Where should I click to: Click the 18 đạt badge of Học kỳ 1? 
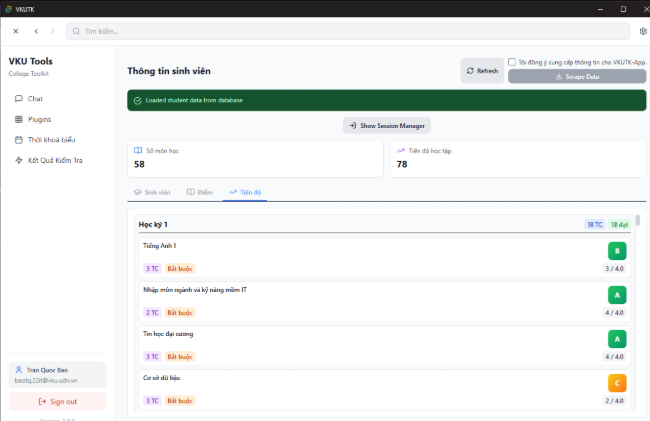point(619,224)
